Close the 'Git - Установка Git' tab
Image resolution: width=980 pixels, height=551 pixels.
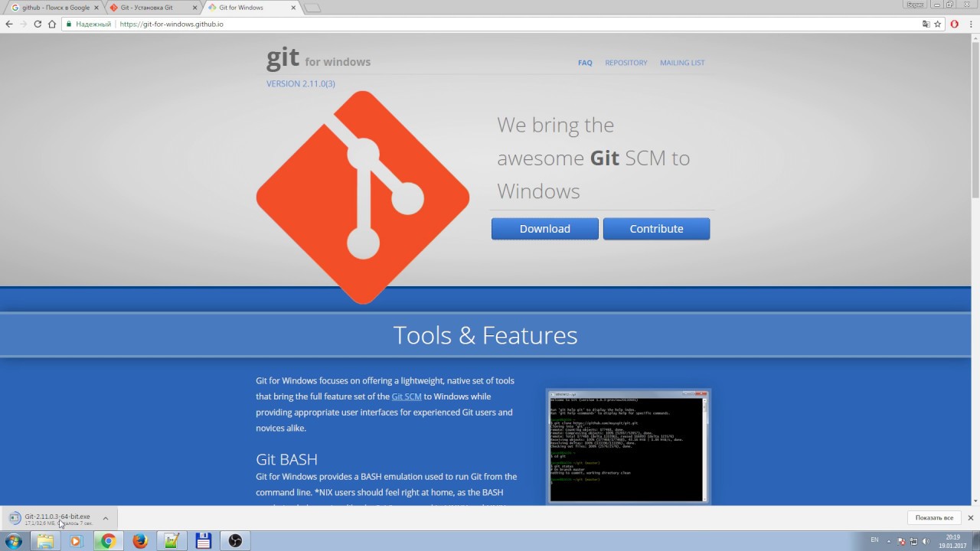pos(194,8)
